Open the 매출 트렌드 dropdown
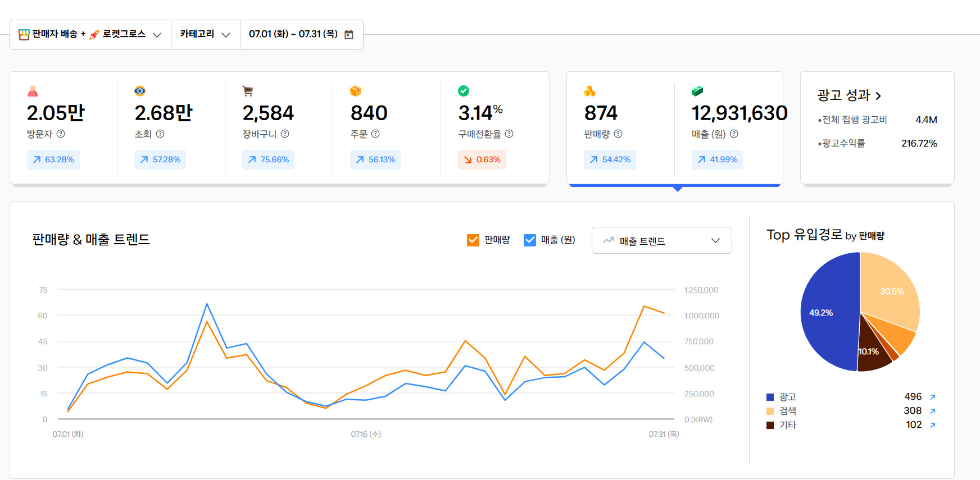980x480 pixels. click(661, 240)
